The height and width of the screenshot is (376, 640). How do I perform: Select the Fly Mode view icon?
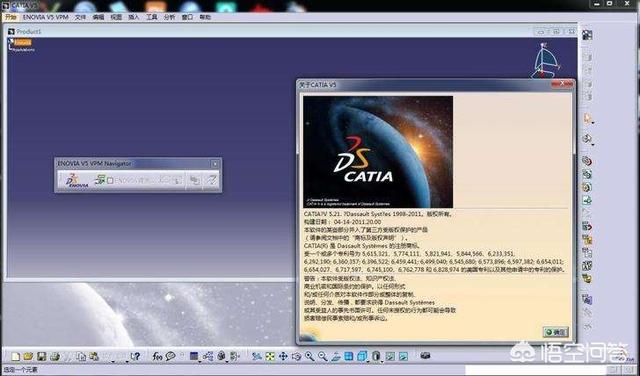click(x=257, y=356)
